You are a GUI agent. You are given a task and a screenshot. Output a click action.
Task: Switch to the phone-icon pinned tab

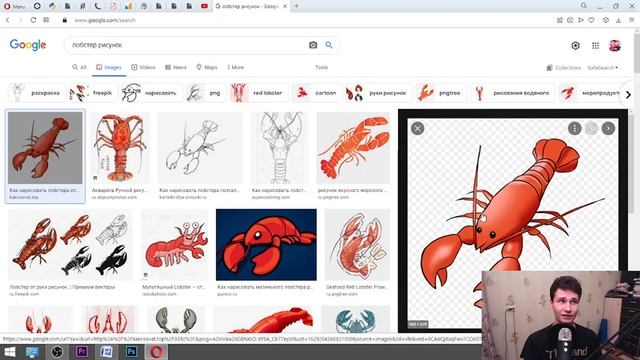point(98,6)
